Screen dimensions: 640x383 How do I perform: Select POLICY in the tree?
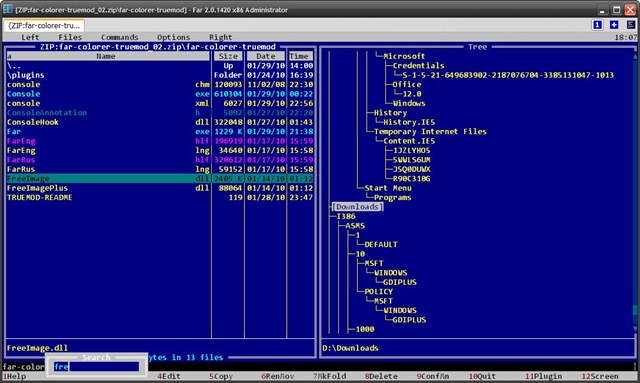coord(378,292)
